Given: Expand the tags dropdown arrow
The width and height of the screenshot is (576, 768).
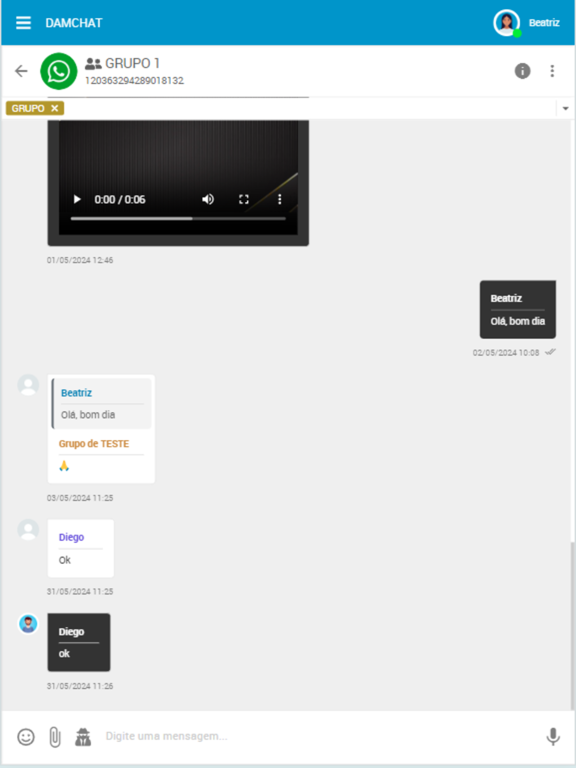Looking at the screenshot, I should click(x=565, y=108).
